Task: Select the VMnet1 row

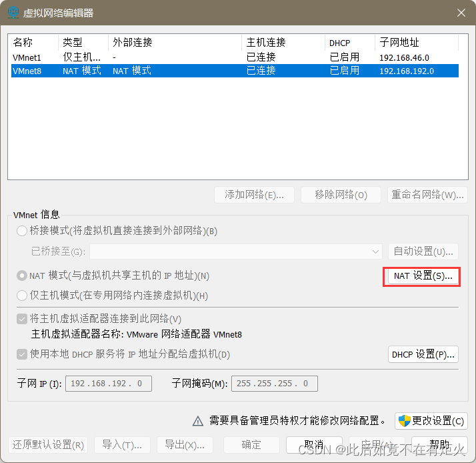Action: 235,57
